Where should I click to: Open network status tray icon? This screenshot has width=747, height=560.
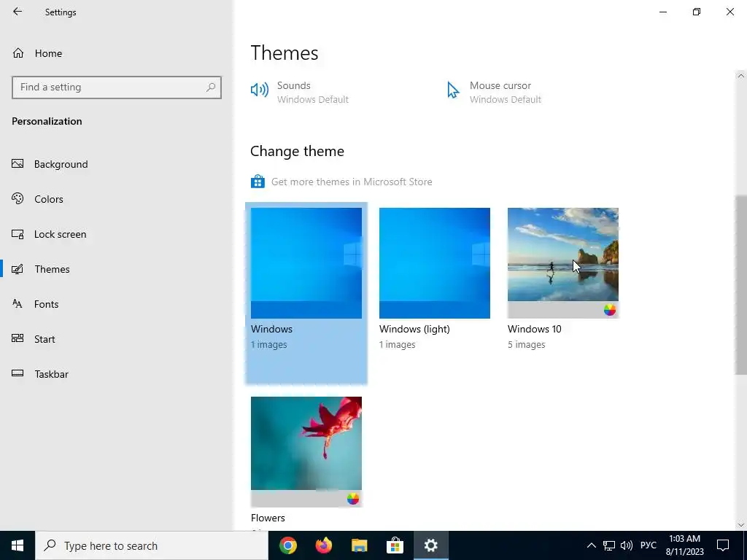pos(609,545)
